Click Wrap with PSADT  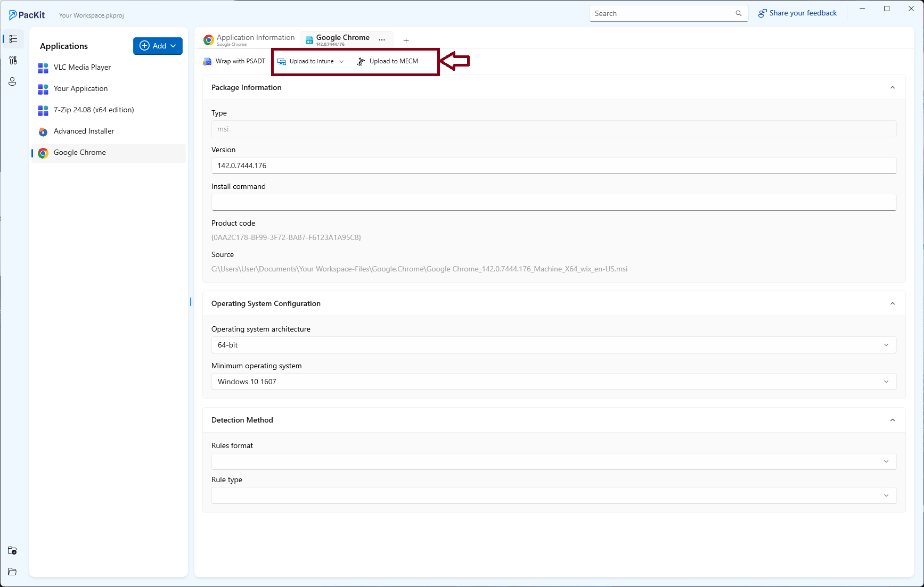click(x=234, y=61)
